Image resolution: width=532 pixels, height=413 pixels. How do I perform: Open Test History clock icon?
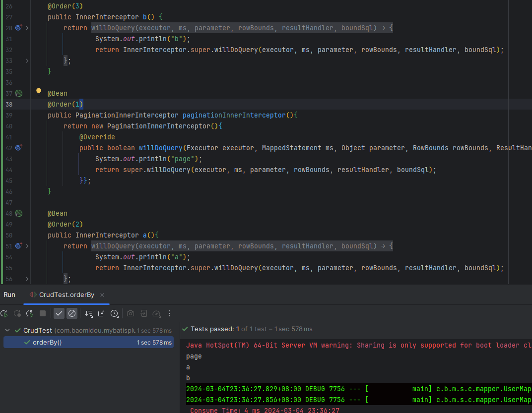(114, 313)
